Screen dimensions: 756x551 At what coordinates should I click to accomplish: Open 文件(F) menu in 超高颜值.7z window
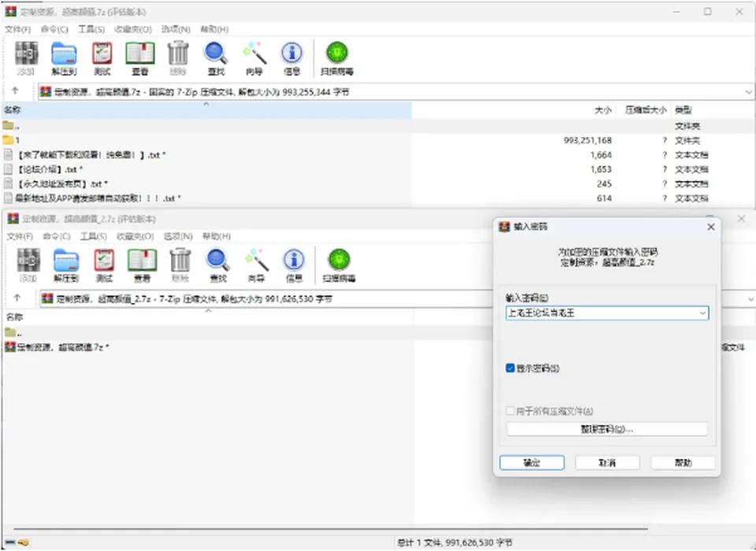pyautogui.click(x=17, y=29)
